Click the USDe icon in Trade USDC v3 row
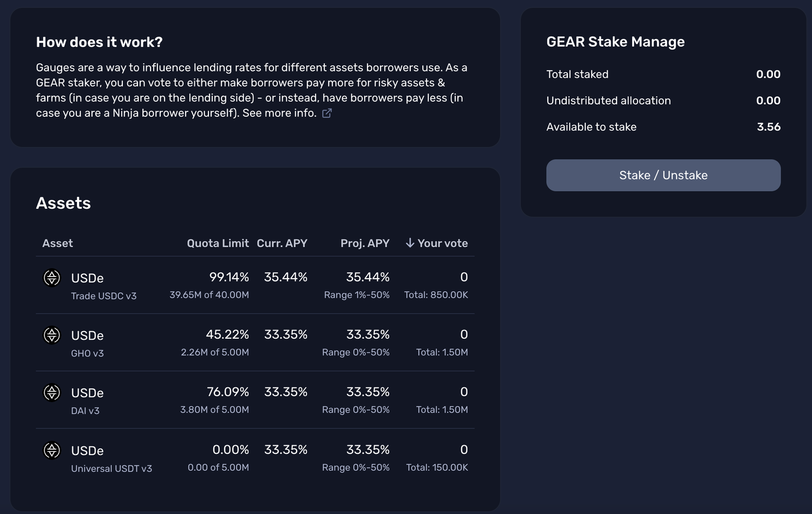The width and height of the screenshot is (812, 514). [52, 278]
